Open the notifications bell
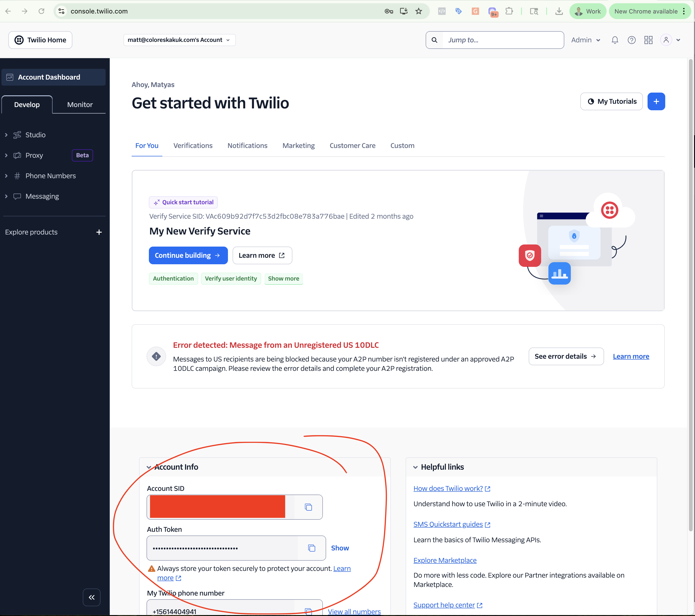 click(615, 40)
